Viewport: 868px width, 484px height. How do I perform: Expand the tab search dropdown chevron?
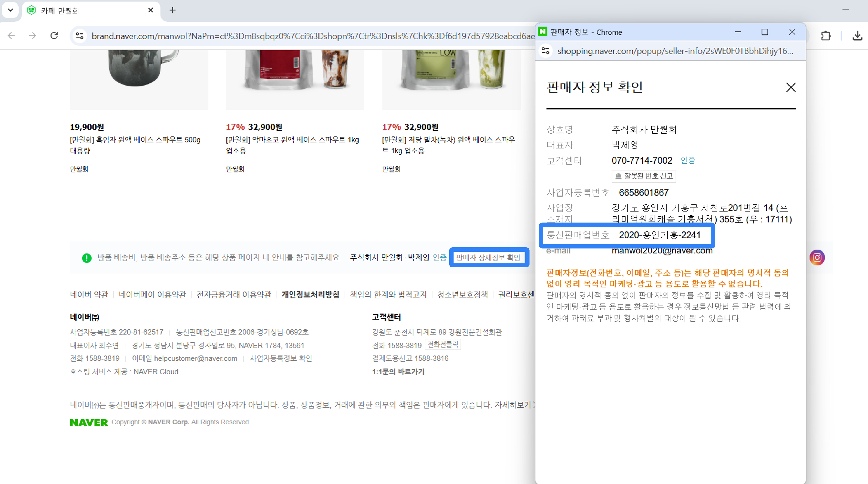click(10, 10)
